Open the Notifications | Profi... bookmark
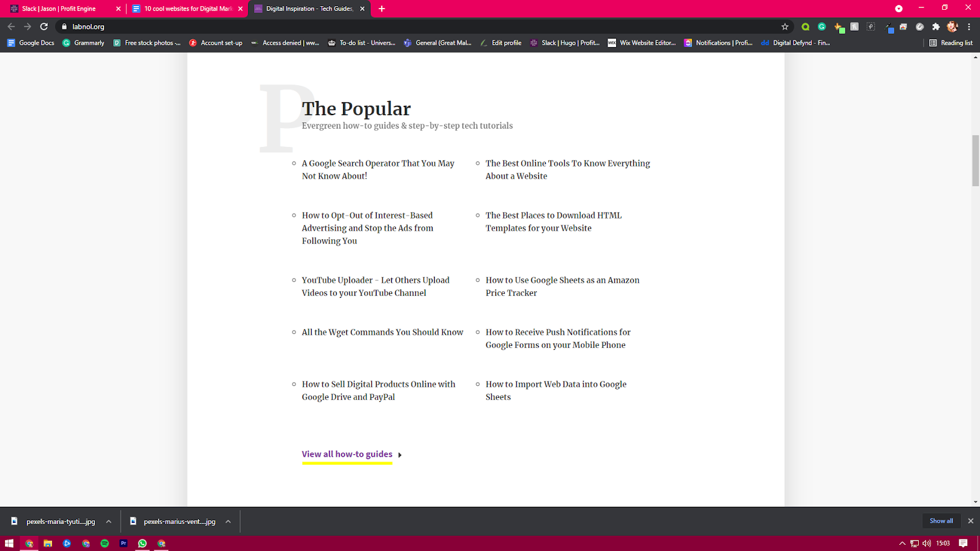980x551 pixels. pyautogui.click(x=718, y=43)
